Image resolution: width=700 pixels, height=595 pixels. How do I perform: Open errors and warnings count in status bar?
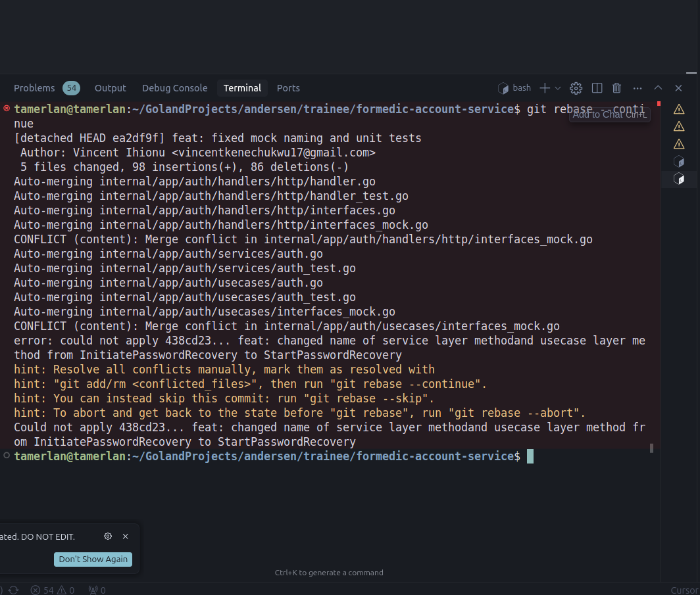[x=52, y=590]
